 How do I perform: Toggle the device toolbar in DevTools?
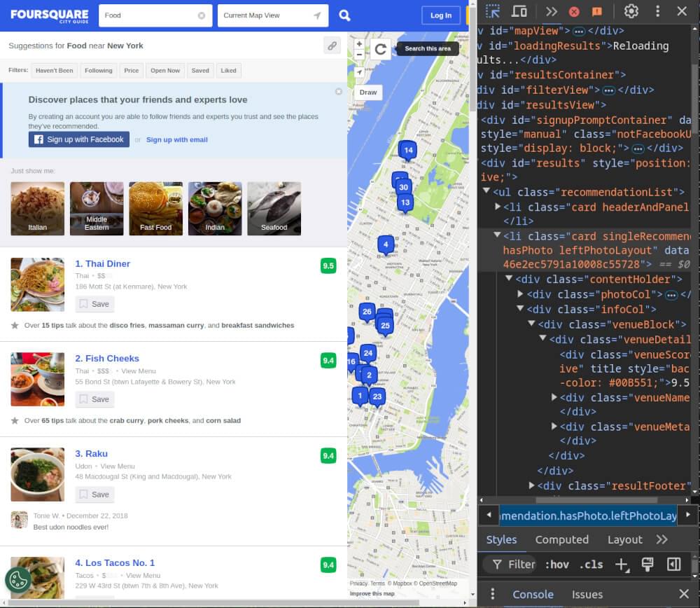point(519,11)
